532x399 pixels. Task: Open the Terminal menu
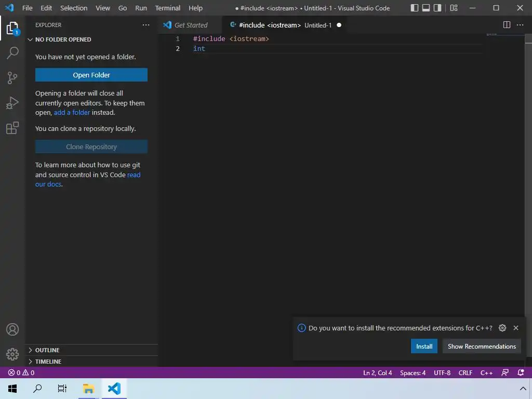pos(168,8)
